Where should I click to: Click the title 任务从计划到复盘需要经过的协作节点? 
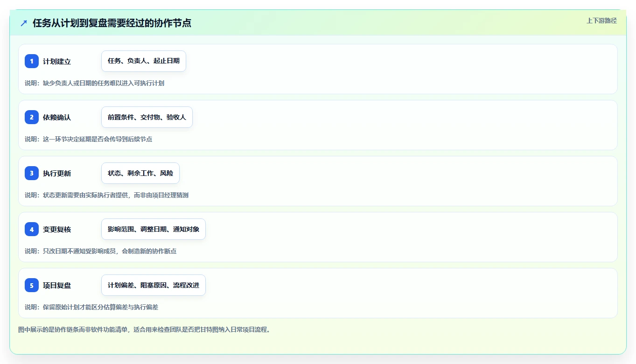pos(112,23)
